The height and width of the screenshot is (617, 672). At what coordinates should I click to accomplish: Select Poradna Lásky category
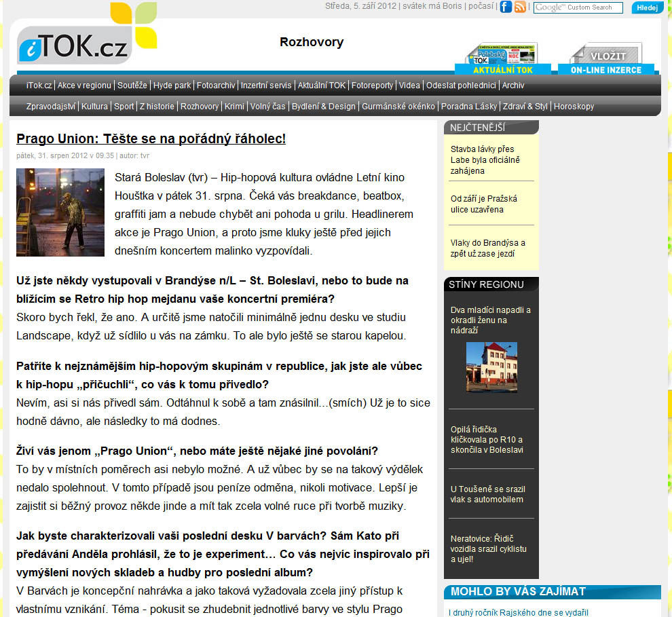point(469,107)
